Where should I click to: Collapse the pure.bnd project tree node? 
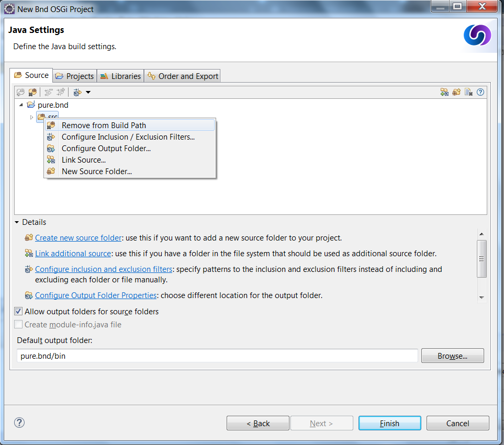(x=21, y=105)
